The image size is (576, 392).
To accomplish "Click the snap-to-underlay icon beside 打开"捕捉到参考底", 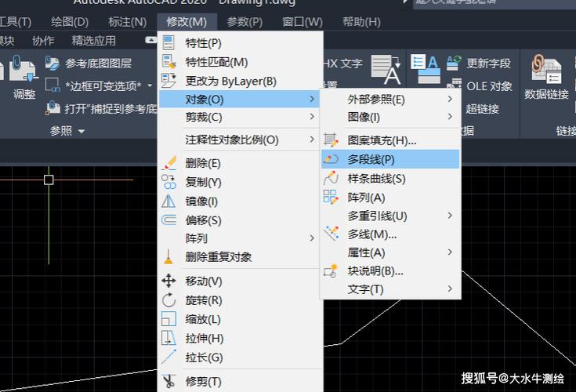I will pyautogui.click(x=53, y=108).
